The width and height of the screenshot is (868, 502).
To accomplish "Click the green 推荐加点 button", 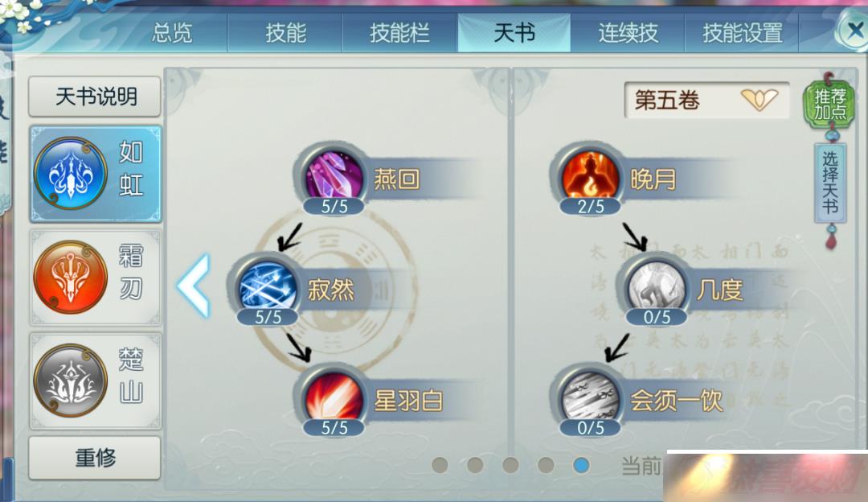I will coord(829,104).
